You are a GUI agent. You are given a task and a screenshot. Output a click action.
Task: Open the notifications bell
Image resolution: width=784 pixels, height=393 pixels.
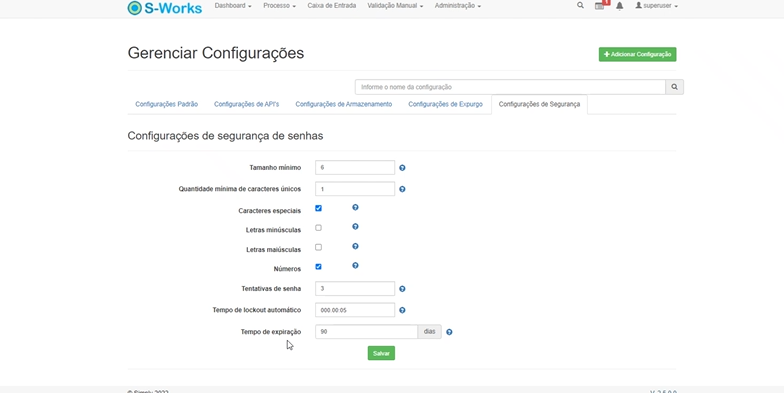620,6
